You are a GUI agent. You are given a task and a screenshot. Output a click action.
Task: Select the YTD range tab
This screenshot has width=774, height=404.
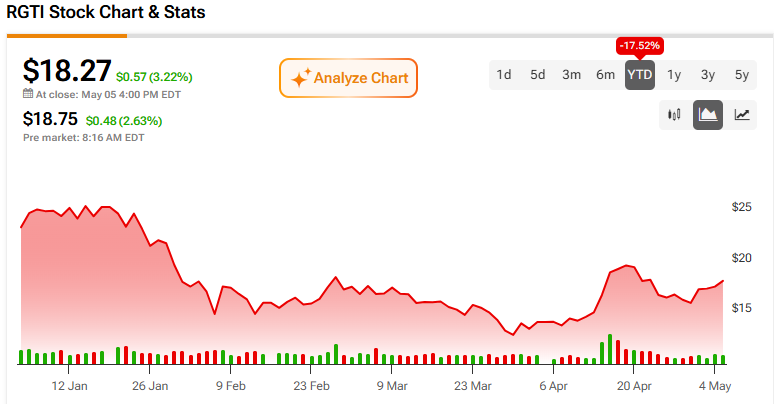pyautogui.click(x=640, y=75)
